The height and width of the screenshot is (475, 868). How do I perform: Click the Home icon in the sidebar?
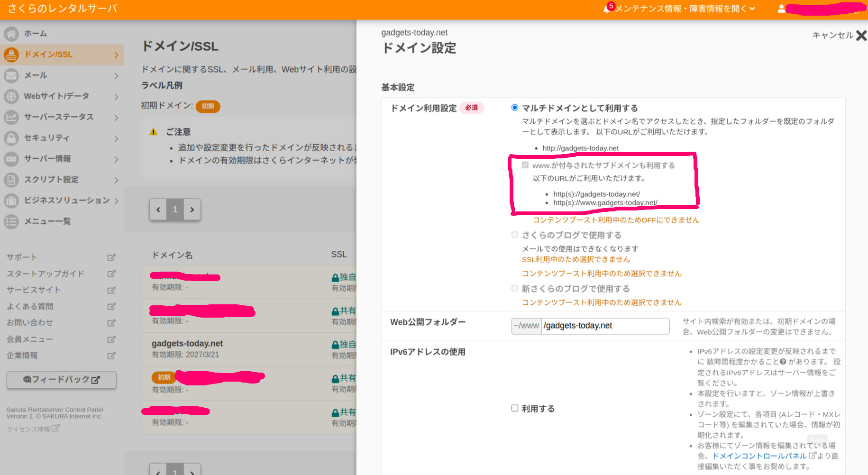pos(11,34)
